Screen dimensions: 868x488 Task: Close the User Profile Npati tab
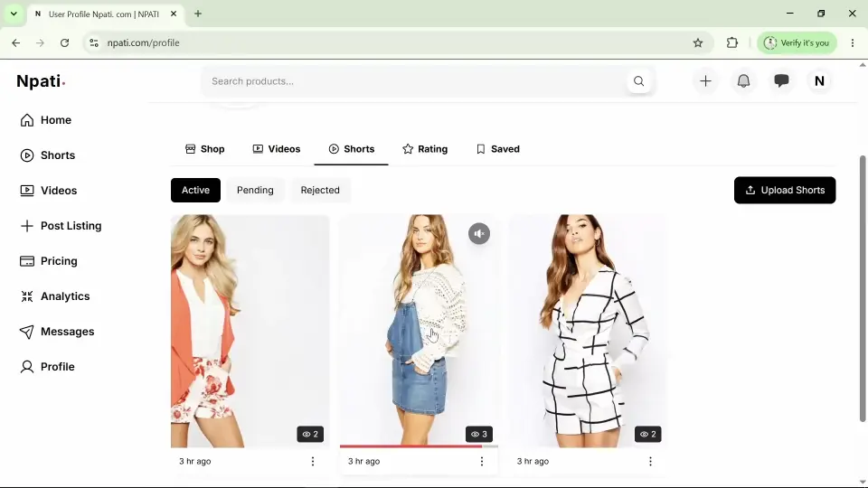point(174,14)
